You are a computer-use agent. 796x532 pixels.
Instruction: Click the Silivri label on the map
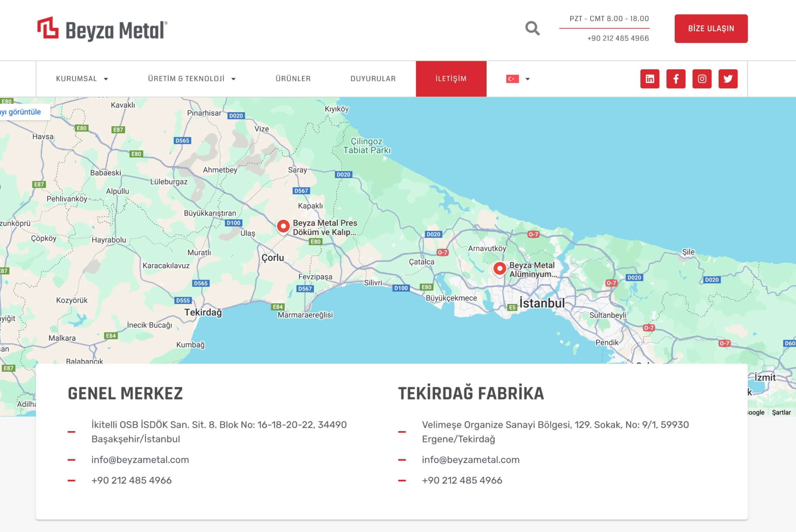[373, 283]
